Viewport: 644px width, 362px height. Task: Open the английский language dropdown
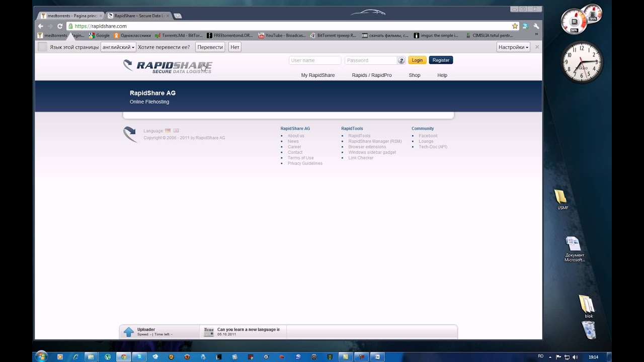[118, 47]
